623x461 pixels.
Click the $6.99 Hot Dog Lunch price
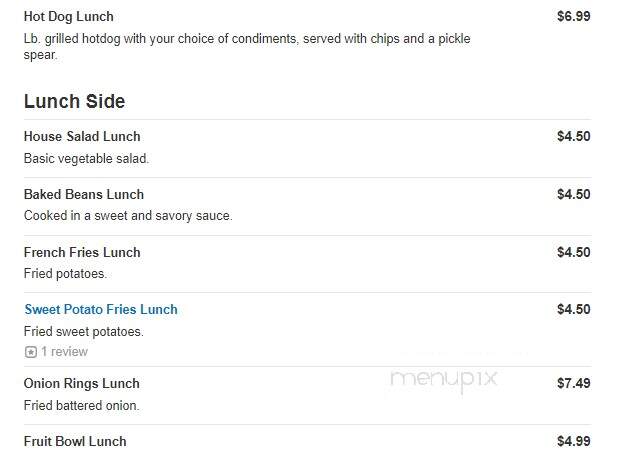pyautogui.click(x=574, y=16)
